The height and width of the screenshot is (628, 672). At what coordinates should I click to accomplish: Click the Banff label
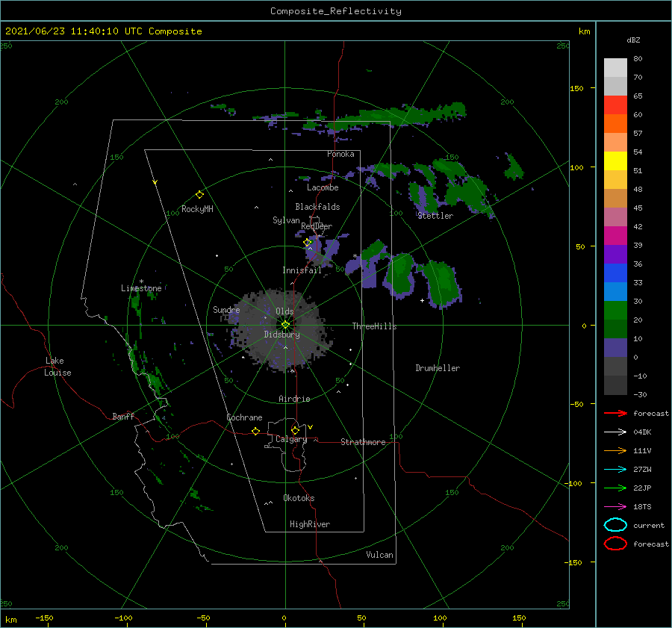coord(123,416)
